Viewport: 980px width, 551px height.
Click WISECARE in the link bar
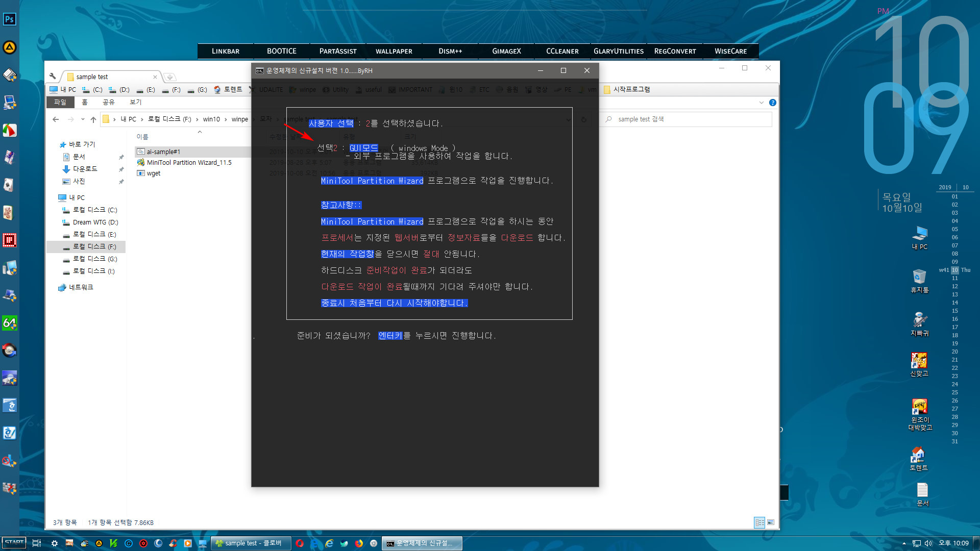tap(730, 51)
